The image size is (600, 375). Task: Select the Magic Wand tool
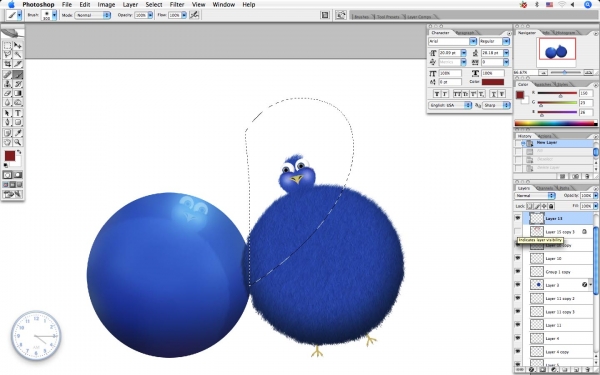(x=18, y=55)
